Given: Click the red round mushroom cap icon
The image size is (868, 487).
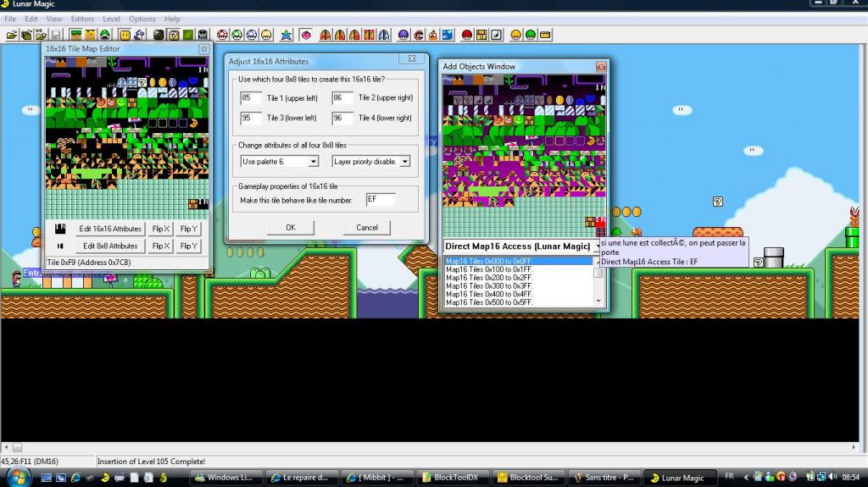Looking at the screenshot, I should [467, 35].
